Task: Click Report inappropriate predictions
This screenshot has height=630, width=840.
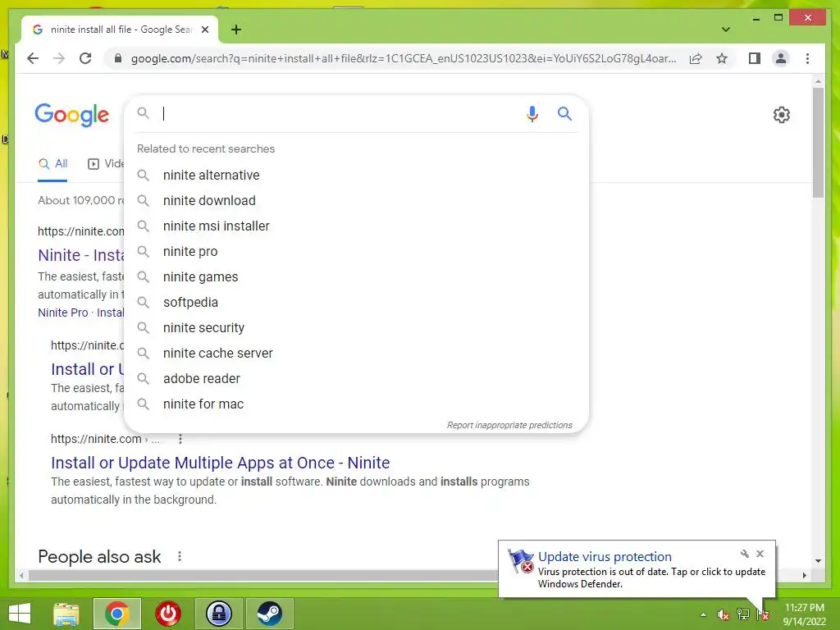Action: point(509,425)
